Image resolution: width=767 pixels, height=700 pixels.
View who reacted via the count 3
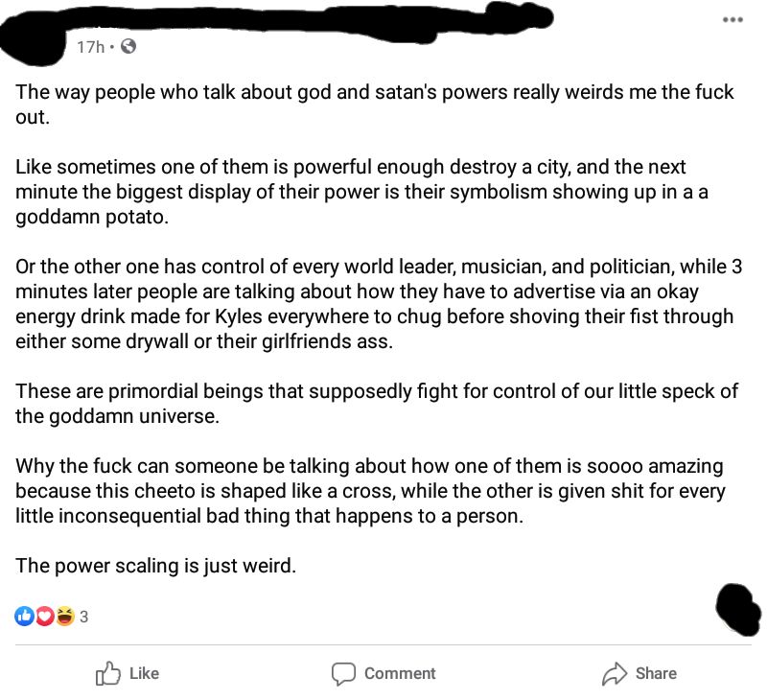coord(83,617)
